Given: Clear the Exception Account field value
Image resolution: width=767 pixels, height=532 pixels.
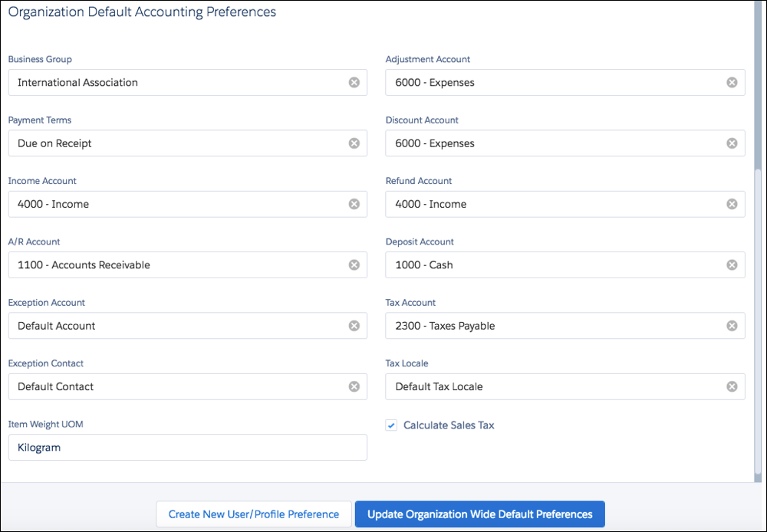Looking at the screenshot, I should point(354,326).
